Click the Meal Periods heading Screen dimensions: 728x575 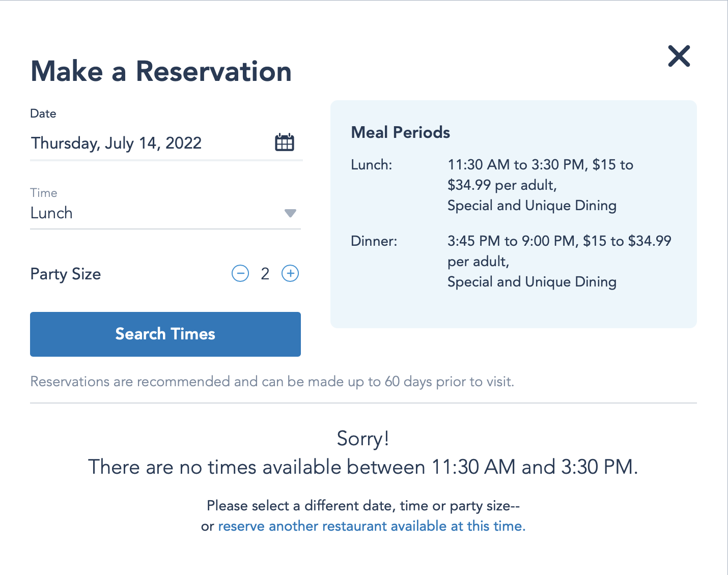click(401, 133)
